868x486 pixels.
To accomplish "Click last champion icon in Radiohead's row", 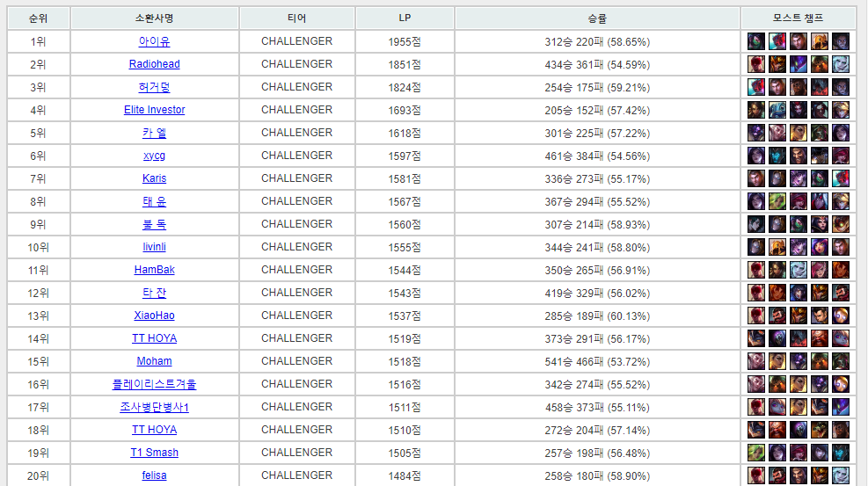I will (x=841, y=64).
